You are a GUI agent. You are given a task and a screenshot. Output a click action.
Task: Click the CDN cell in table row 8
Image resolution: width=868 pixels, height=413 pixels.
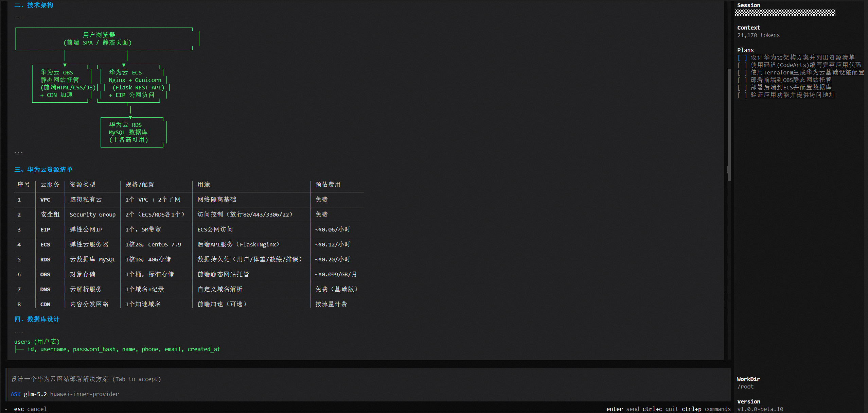pos(45,304)
